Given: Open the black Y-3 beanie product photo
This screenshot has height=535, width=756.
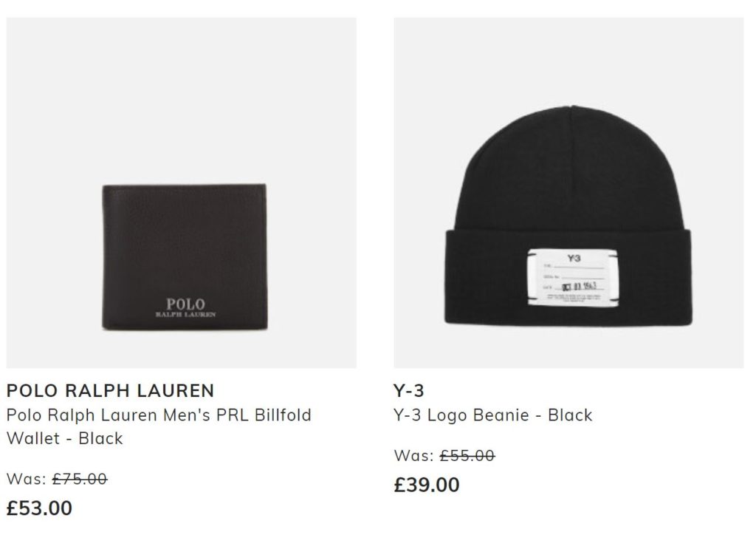Looking at the screenshot, I should pos(568,193).
